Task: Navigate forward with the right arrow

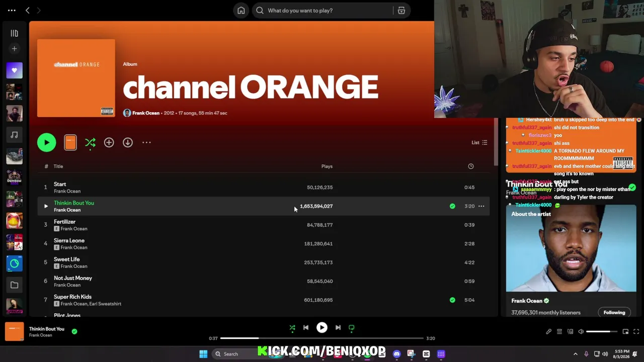Action: point(39,11)
